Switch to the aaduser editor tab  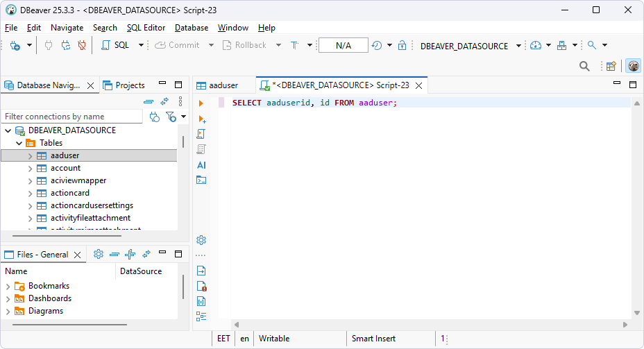[217, 85]
